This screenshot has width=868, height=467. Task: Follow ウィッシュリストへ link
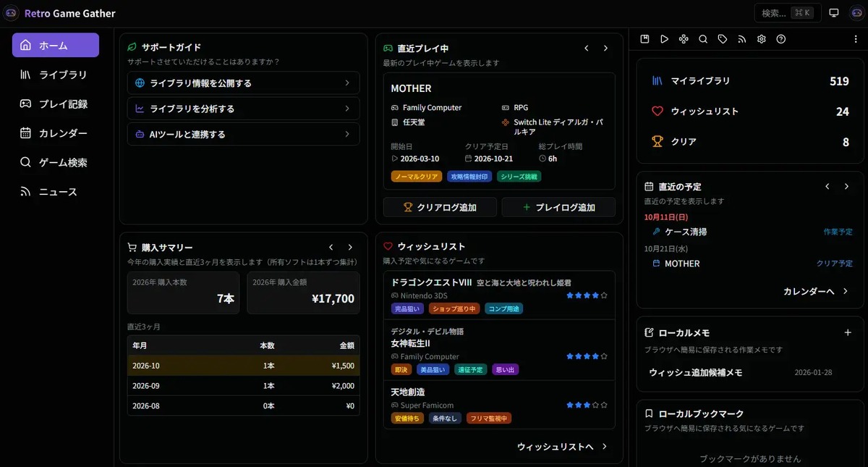click(x=563, y=447)
